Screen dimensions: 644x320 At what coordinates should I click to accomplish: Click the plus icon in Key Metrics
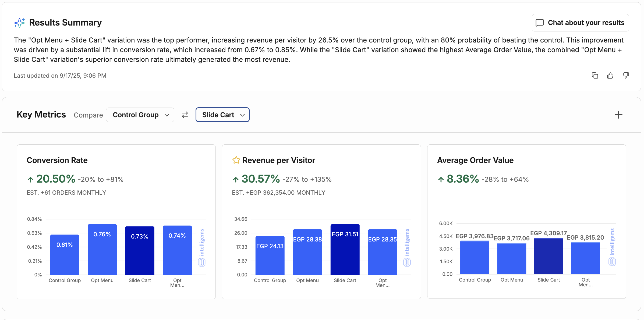pyautogui.click(x=618, y=115)
